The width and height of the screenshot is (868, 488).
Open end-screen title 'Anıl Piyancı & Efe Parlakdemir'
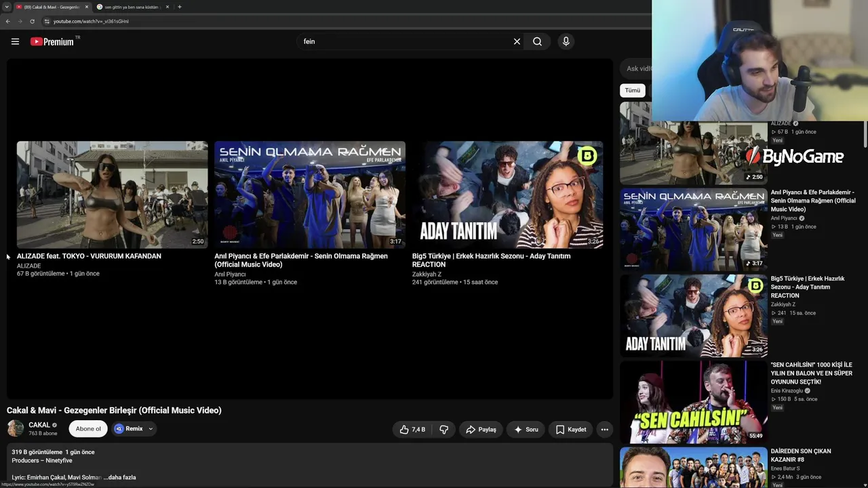click(x=301, y=260)
